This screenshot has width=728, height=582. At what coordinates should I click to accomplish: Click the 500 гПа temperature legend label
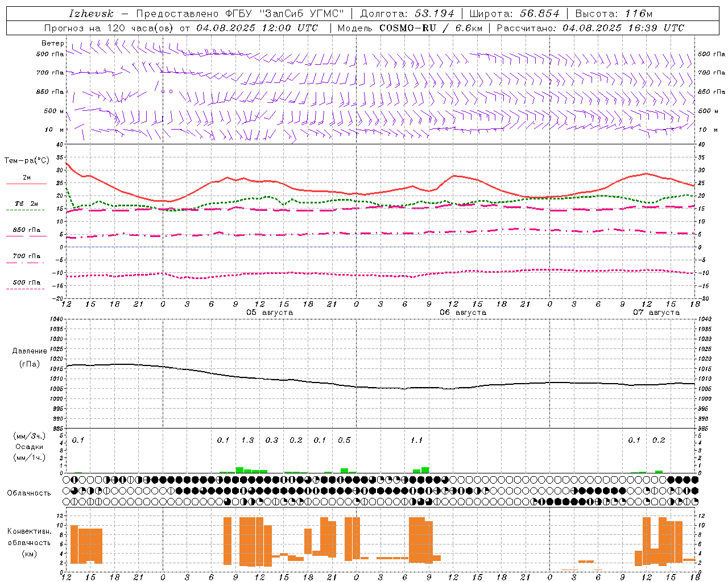click(27, 282)
